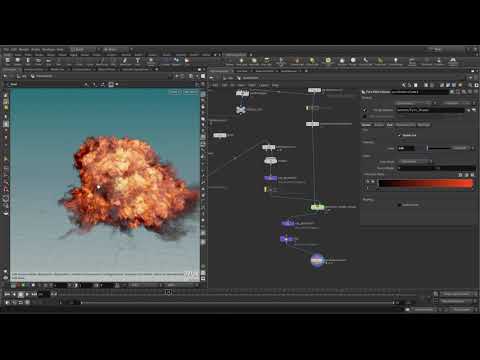Jump to first frame in playbar
This screenshot has height=360, width=480.
click(x=7, y=294)
